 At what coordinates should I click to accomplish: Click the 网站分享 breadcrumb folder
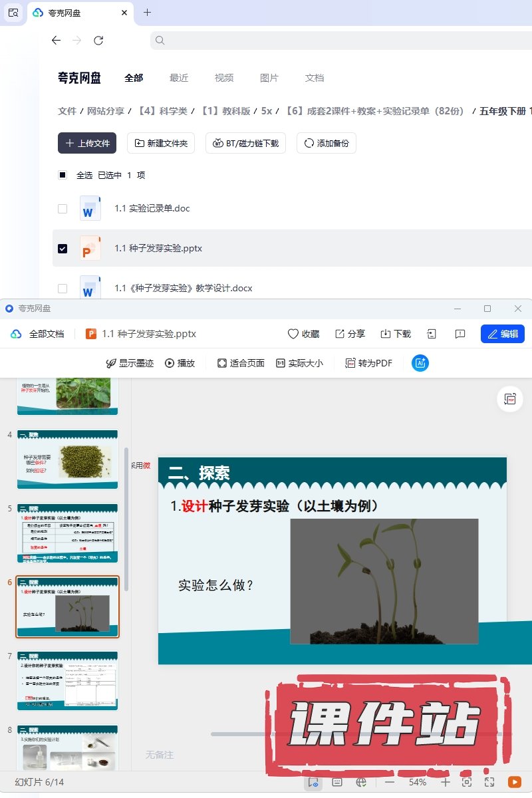tap(106, 111)
